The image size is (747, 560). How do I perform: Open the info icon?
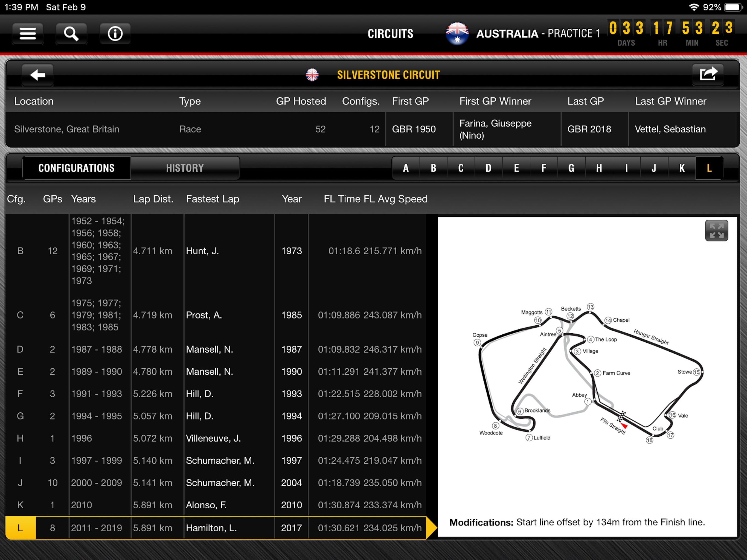115,33
